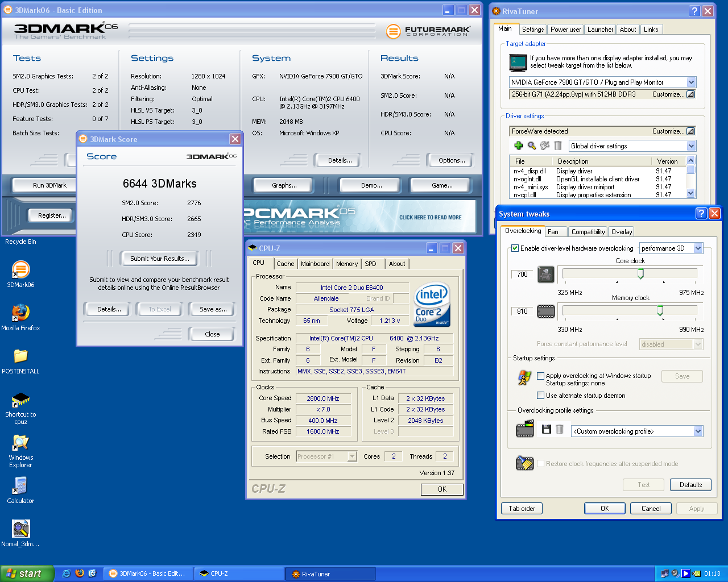This screenshot has height=582, width=728.
Task: Open the Recycle Bin desktop item
Action: [x=20, y=242]
